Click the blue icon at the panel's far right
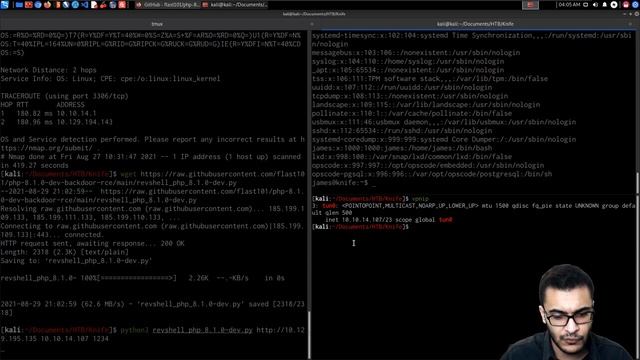 (x=636, y=5)
